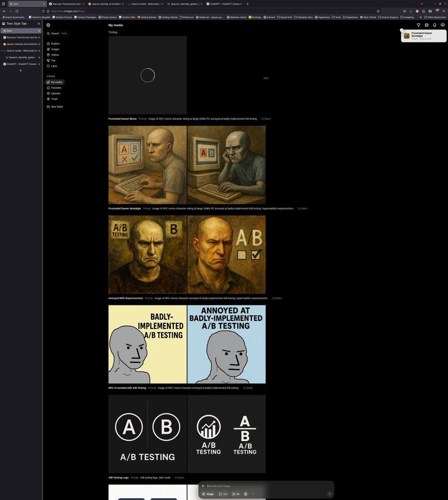
Task: Expand list all tabs chevron
Action: click(421, 4)
